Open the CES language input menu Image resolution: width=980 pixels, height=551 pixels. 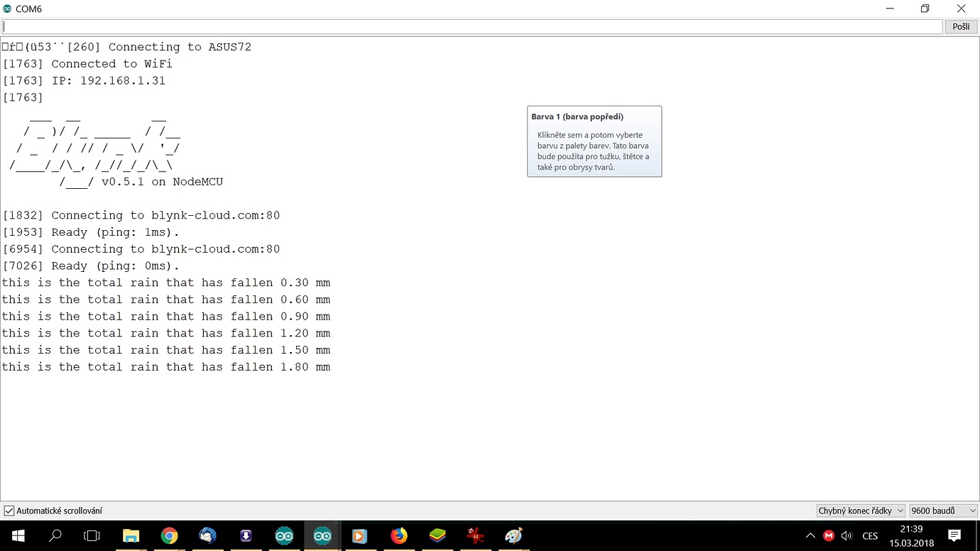(869, 535)
